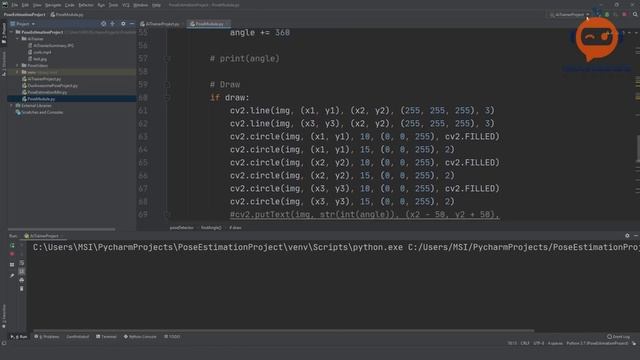Open PoseEstimationMin.py from project tree
640x360 pixels.
44,92
